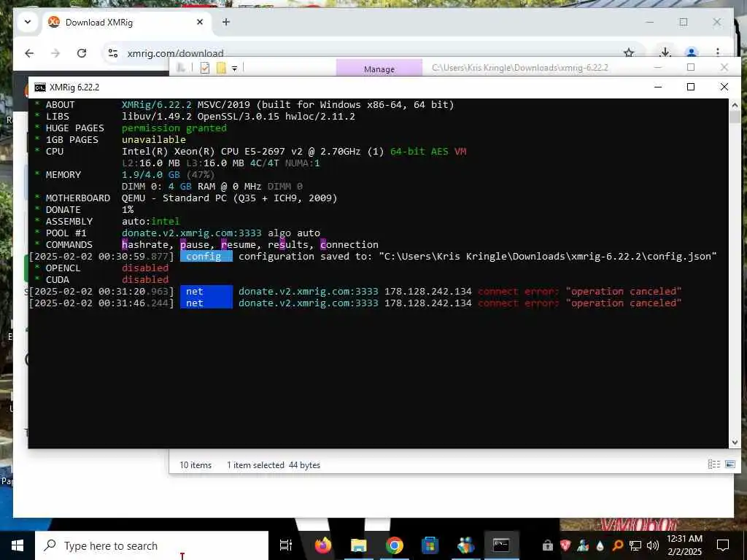747x560 pixels.
Task: Open the volume control in the tray
Action: click(653, 545)
